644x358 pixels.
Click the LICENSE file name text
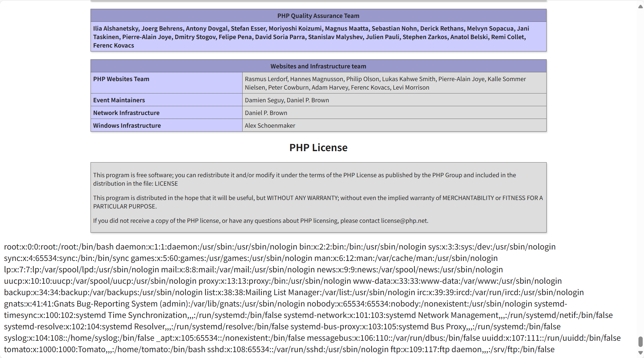click(x=166, y=183)
